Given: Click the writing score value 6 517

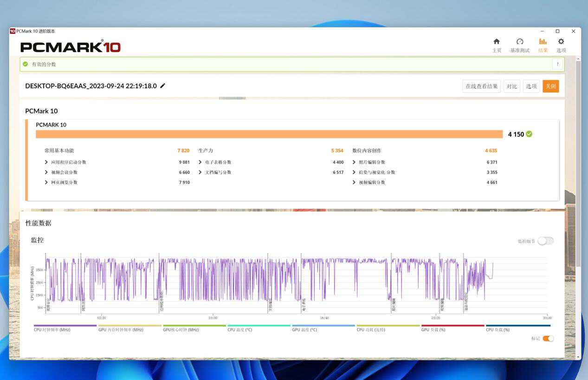Looking at the screenshot, I should (338, 172).
